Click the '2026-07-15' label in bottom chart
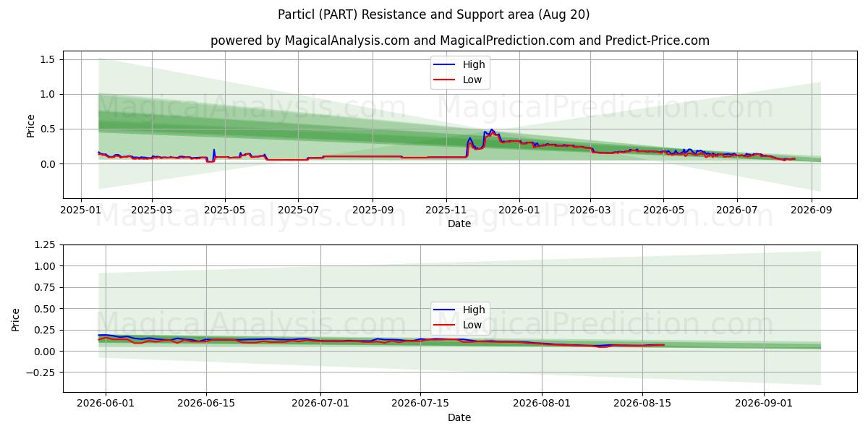This screenshot has width=868, height=434. pyautogui.click(x=420, y=404)
